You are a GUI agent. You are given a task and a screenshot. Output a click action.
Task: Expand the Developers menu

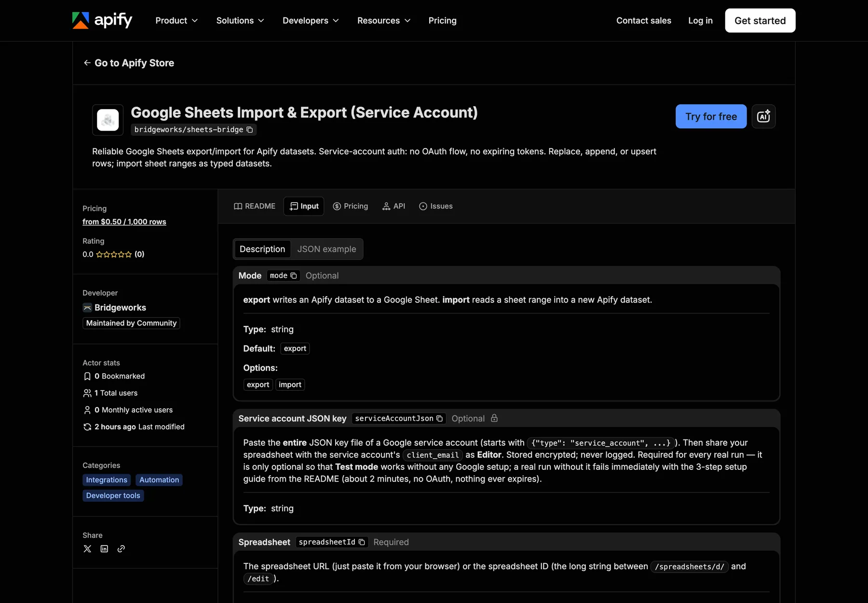pos(311,20)
